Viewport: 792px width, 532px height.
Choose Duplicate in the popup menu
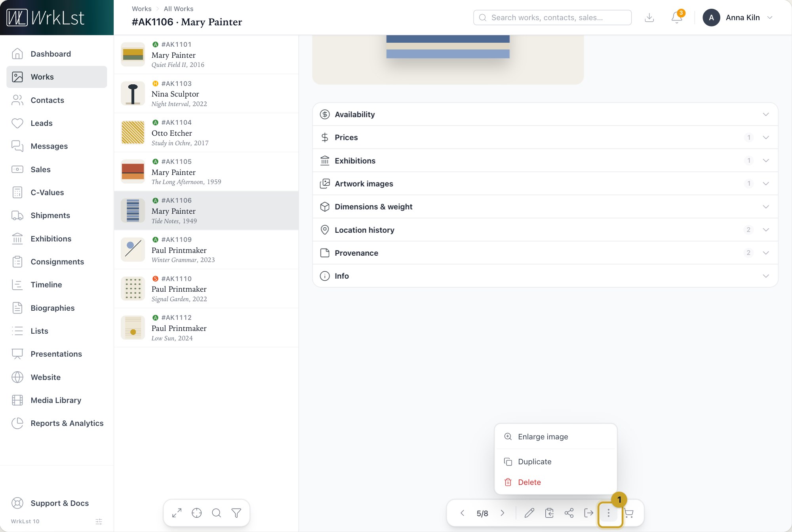pos(556,462)
